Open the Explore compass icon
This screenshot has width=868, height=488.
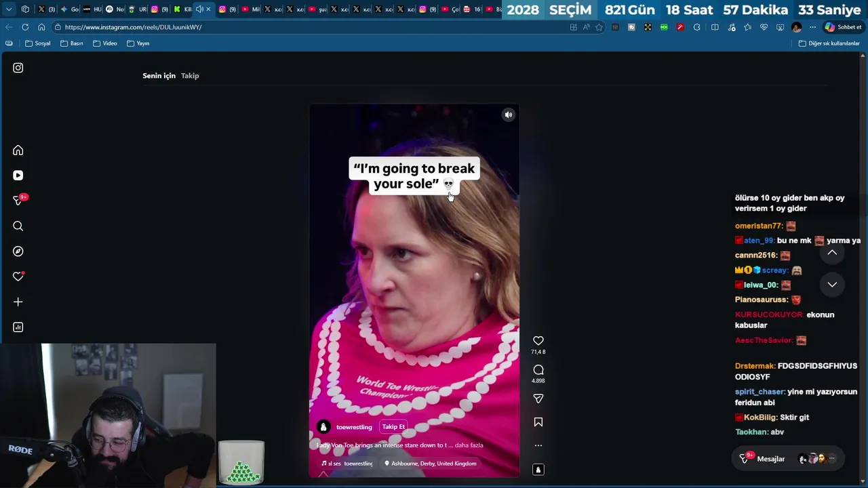(x=18, y=251)
